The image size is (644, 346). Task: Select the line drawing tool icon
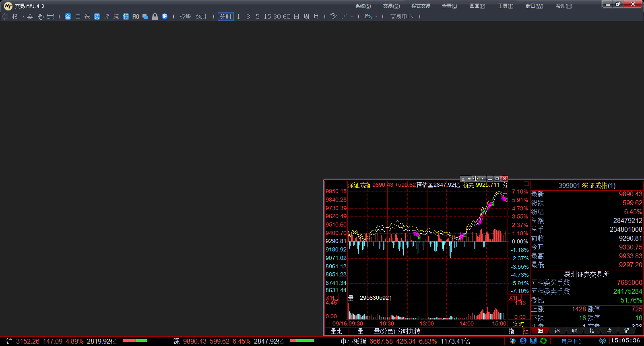click(x=344, y=16)
